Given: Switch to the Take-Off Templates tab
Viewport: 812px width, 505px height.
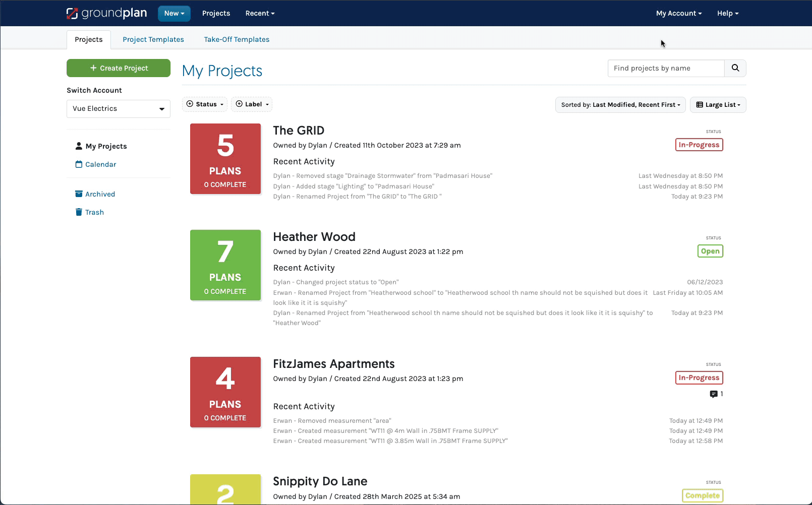Looking at the screenshot, I should click(237, 39).
